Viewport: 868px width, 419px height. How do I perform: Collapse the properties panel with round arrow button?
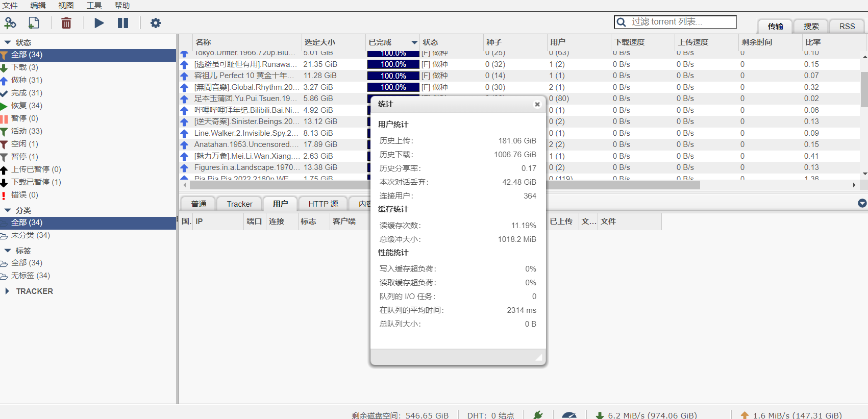tap(862, 203)
